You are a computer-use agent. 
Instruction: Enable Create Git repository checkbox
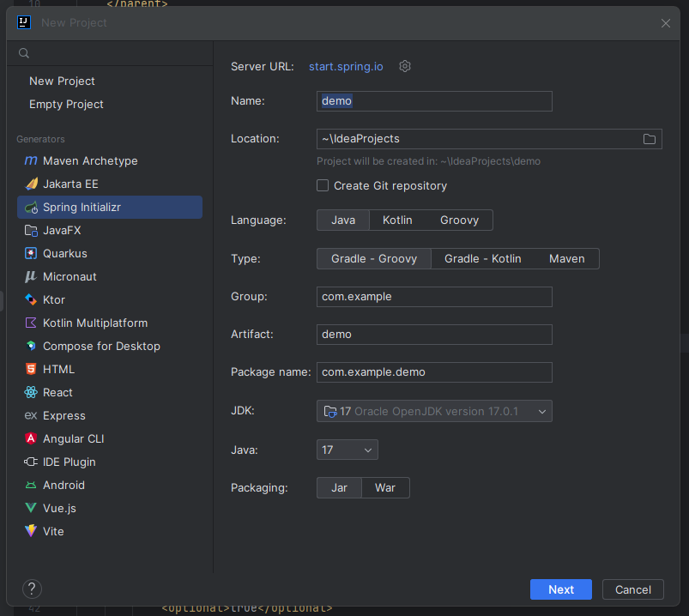[x=323, y=185]
